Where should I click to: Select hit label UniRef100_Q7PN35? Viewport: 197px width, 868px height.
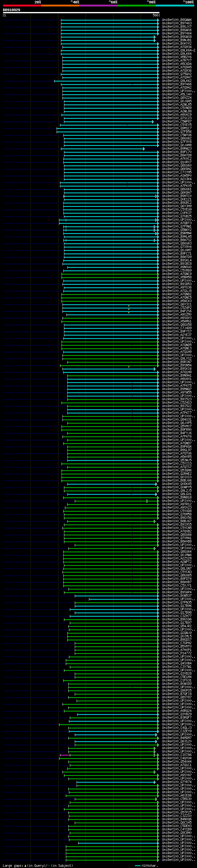pyautogui.click(x=177, y=602)
